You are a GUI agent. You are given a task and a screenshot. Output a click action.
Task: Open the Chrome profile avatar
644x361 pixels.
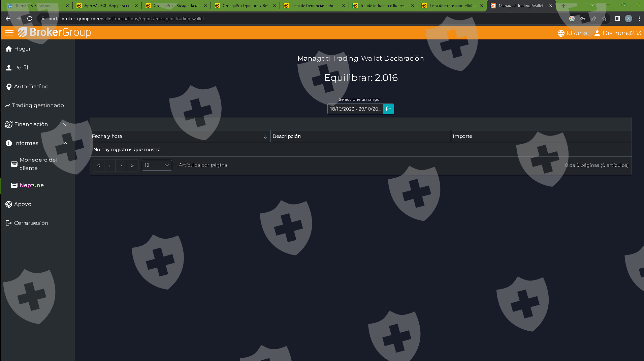[x=629, y=19]
